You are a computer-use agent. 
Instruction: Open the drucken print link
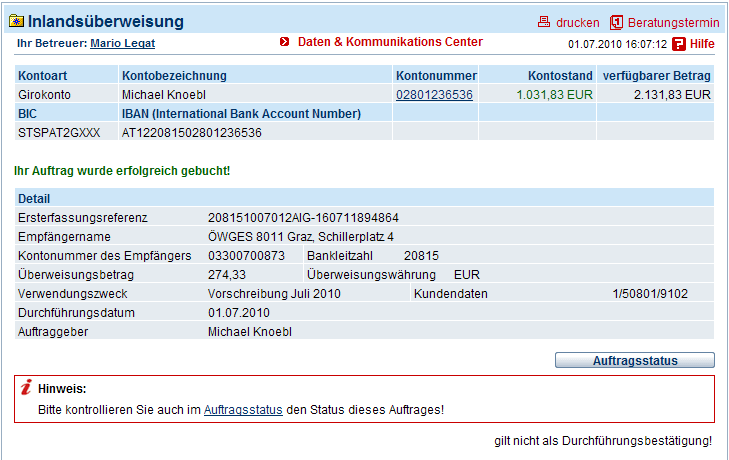point(577,22)
